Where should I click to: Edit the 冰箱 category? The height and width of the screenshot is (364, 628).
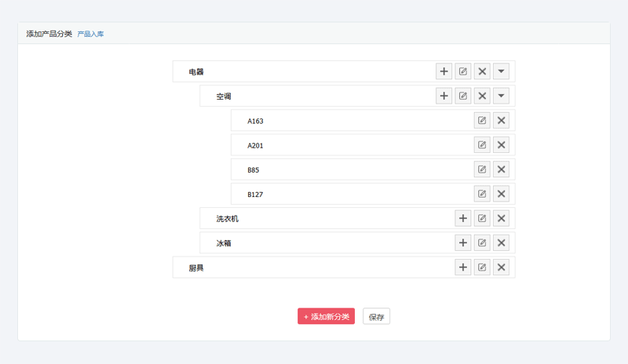[483, 243]
